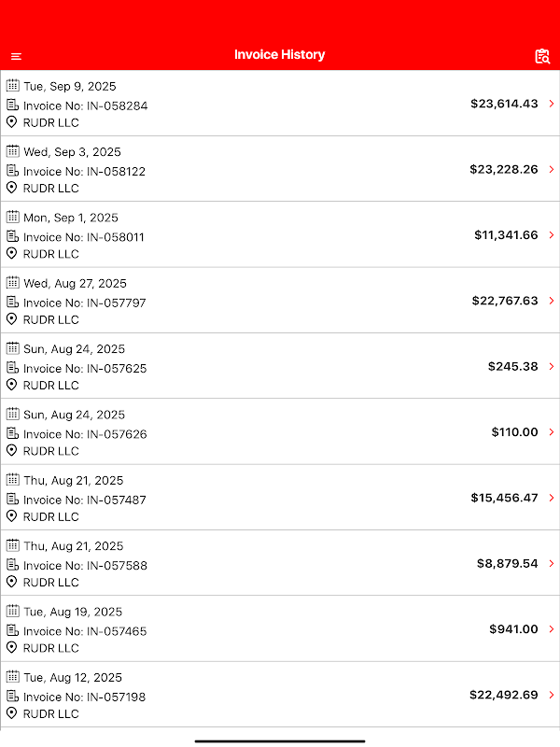The image size is (560, 747).
Task: Click calendar icon beside Tue, Aug 19, 2025
Action: (x=13, y=611)
